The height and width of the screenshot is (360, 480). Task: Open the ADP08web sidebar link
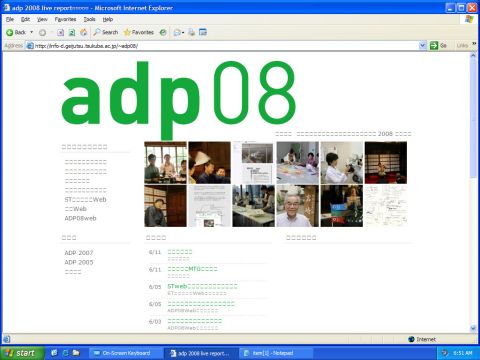pyautogui.click(x=80, y=218)
